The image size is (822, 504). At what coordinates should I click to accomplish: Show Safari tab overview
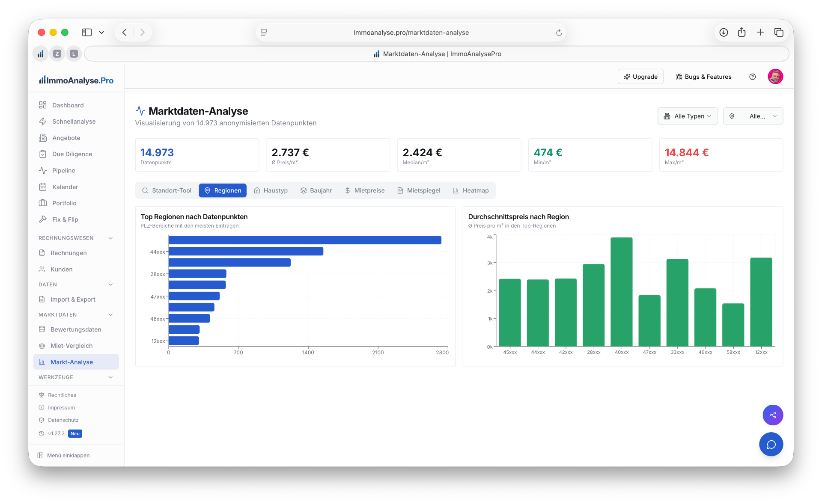coord(779,33)
